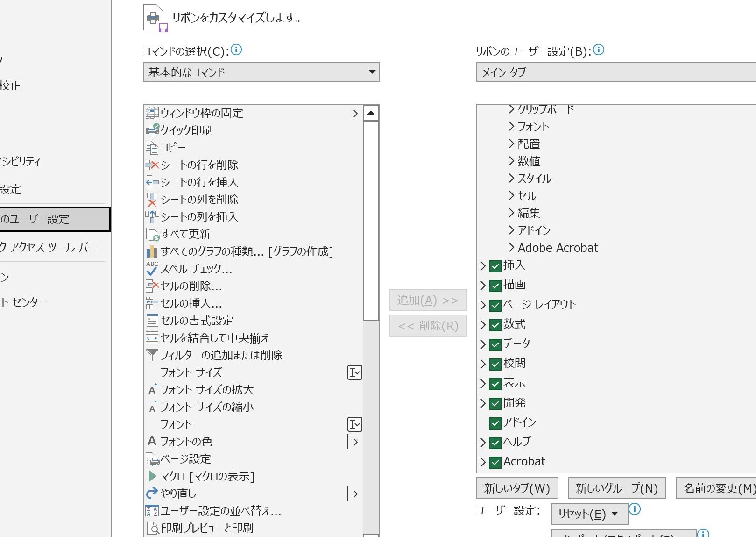Select the insert sheet columns (シートの列を挿入) icon
Viewport: 756px width, 537px height.
(152, 216)
